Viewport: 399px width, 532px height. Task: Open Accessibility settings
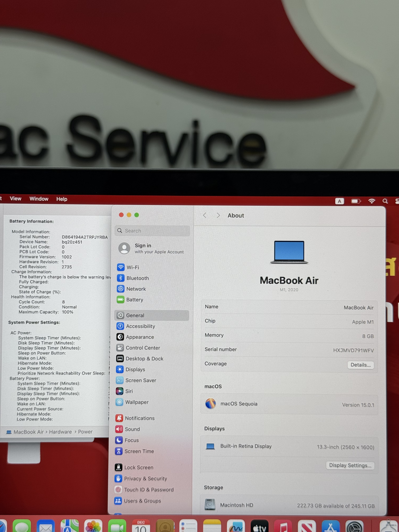[140, 326]
